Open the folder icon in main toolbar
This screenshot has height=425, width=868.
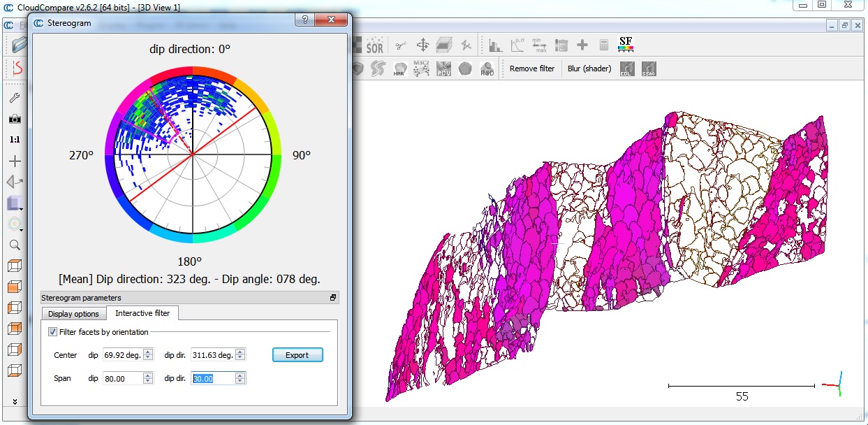click(x=19, y=45)
